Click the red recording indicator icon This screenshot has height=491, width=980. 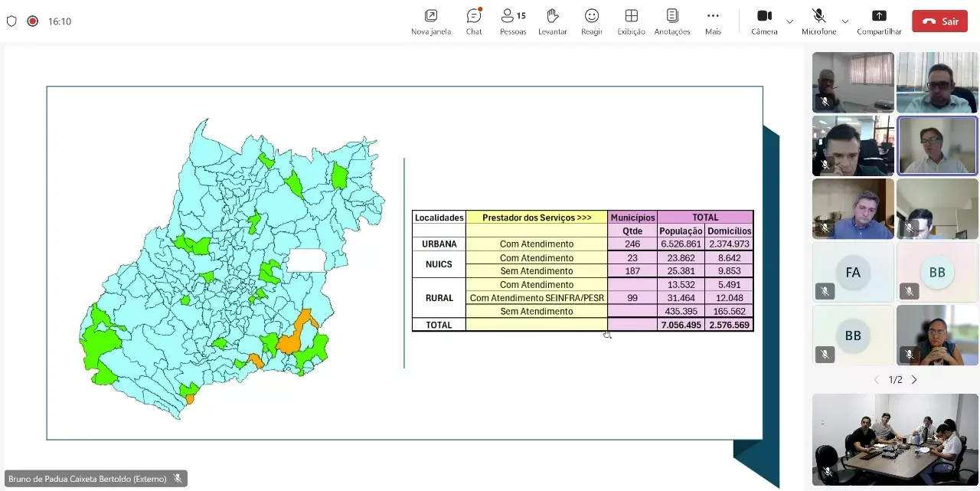(33, 21)
